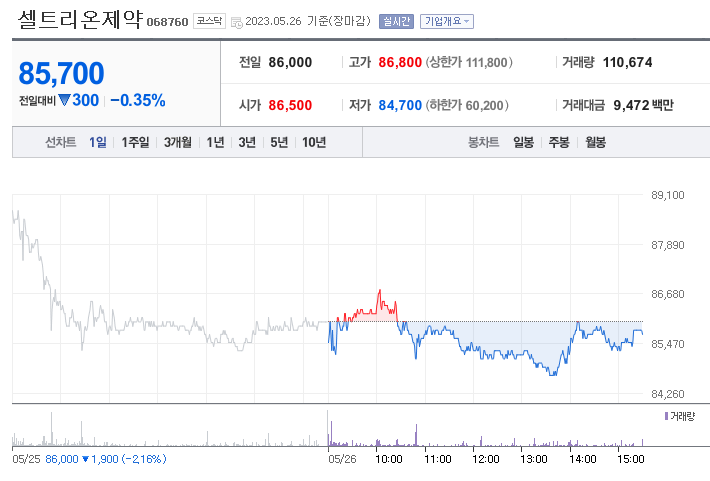
Task: Click the 12:00 time axis label
Action: pyautogui.click(x=485, y=459)
